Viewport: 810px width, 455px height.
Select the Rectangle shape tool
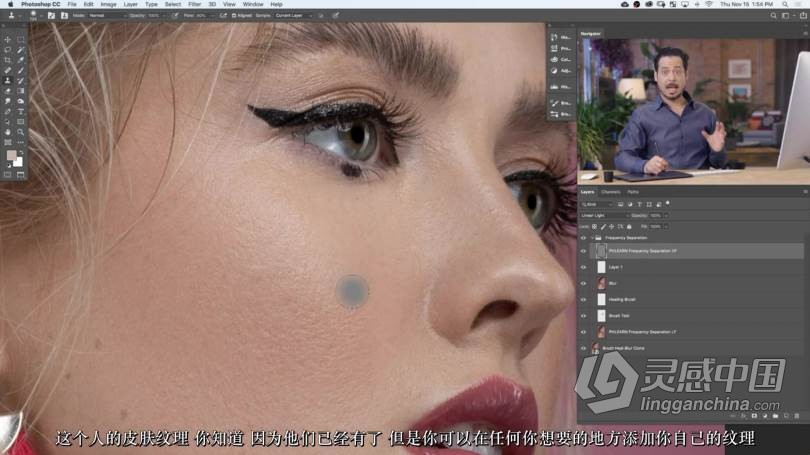[x=21, y=122]
